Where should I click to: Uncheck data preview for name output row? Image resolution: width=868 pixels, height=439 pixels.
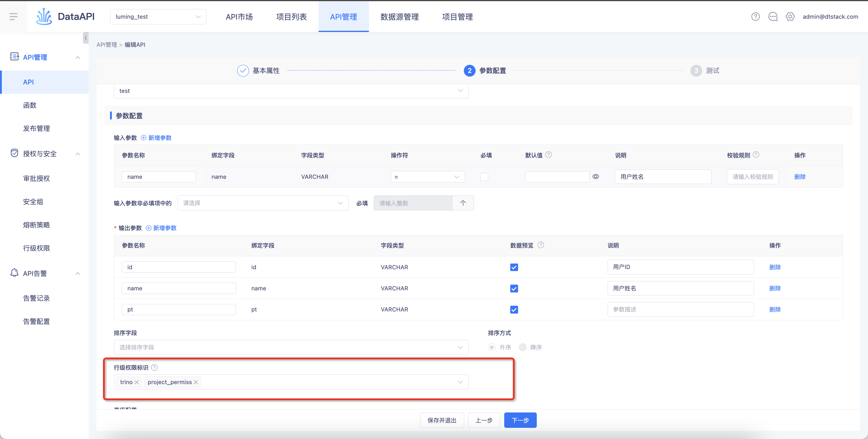pos(514,288)
